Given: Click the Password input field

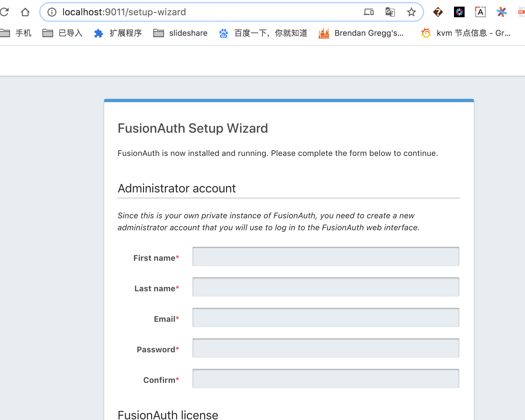Looking at the screenshot, I should (x=326, y=348).
